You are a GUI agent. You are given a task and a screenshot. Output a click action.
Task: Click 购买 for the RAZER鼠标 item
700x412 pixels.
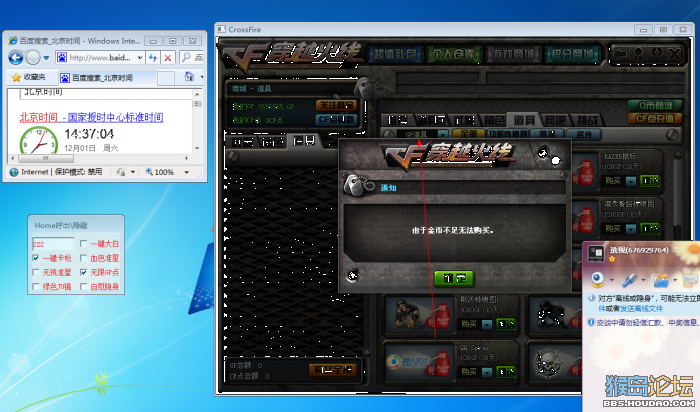pyautogui.click(x=613, y=181)
